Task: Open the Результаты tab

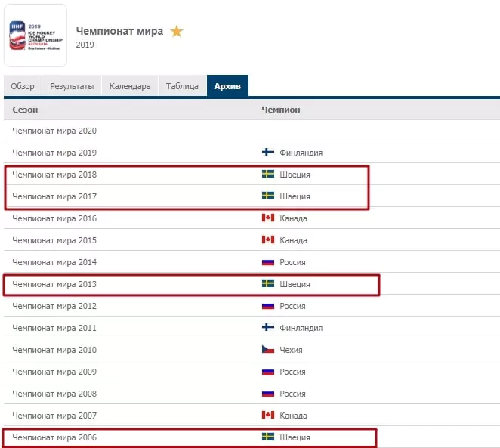Action: (x=72, y=86)
